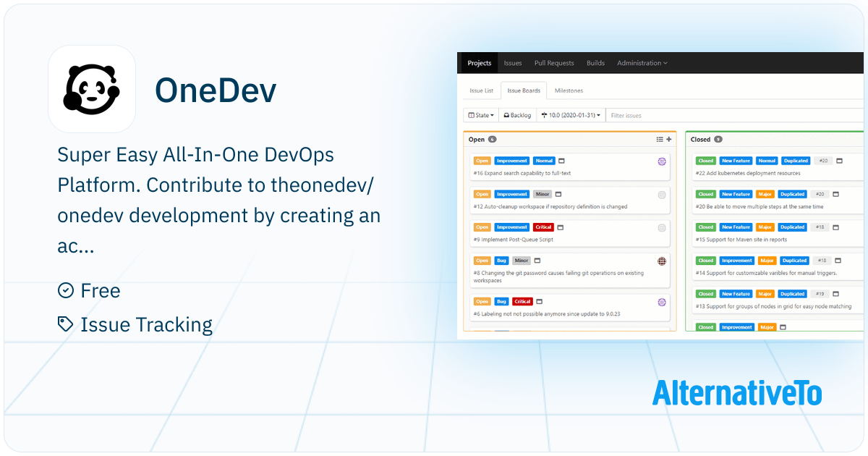868x456 pixels.
Task: Click the plus icon to add open issue
Action: coord(668,139)
